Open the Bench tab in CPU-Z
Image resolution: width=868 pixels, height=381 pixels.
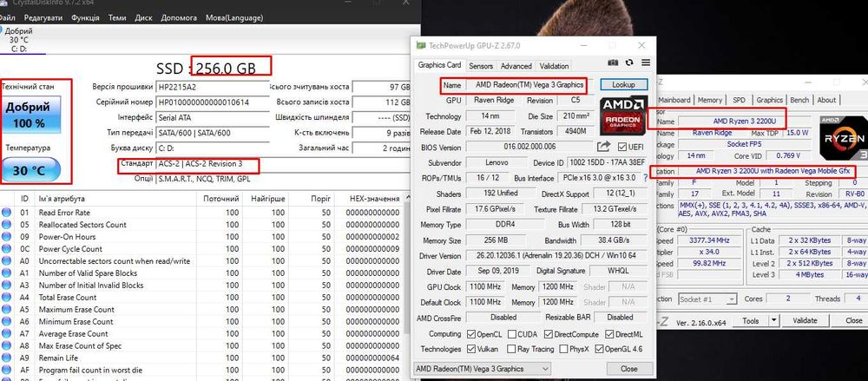coord(799,100)
